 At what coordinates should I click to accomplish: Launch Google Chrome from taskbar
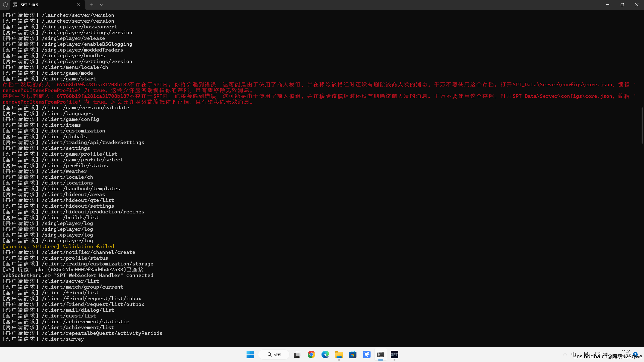point(311,354)
